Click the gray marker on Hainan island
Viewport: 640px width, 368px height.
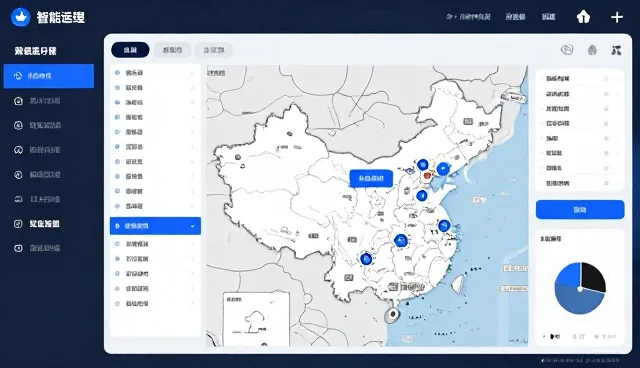[x=393, y=315]
